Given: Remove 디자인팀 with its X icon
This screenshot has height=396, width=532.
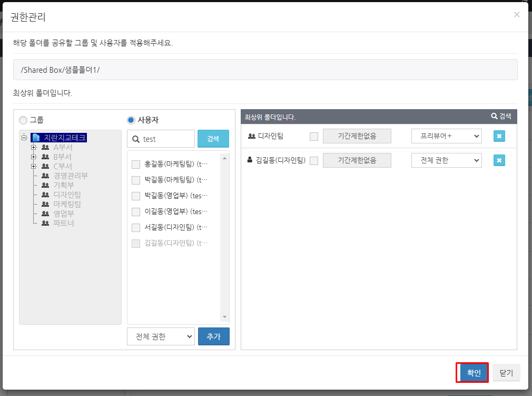Looking at the screenshot, I should tap(499, 136).
